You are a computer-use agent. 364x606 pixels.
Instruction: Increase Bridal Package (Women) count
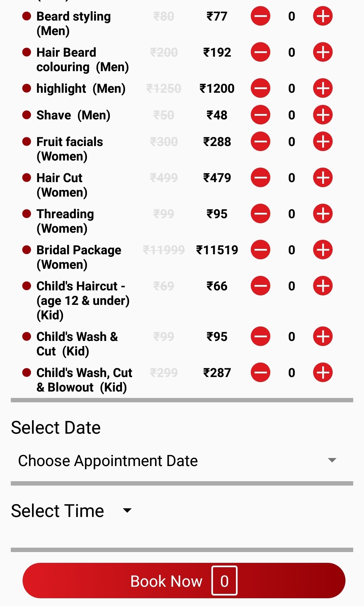tap(323, 250)
